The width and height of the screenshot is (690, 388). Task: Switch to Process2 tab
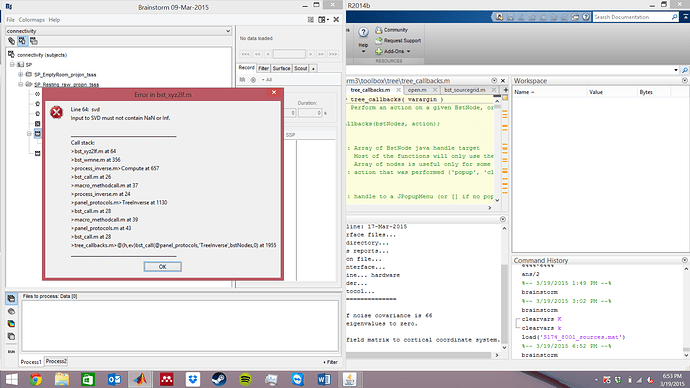click(x=56, y=361)
